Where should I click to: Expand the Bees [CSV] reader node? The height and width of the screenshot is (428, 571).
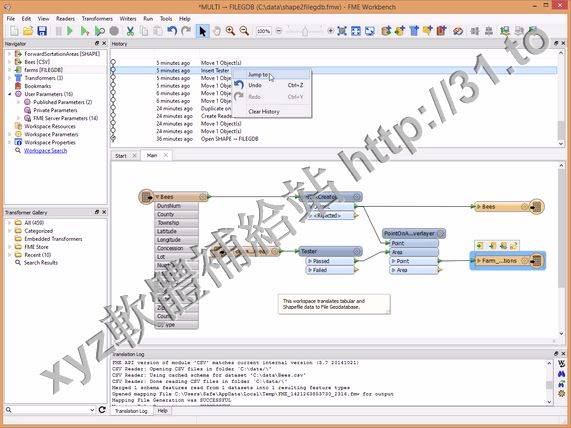[x=9, y=62]
